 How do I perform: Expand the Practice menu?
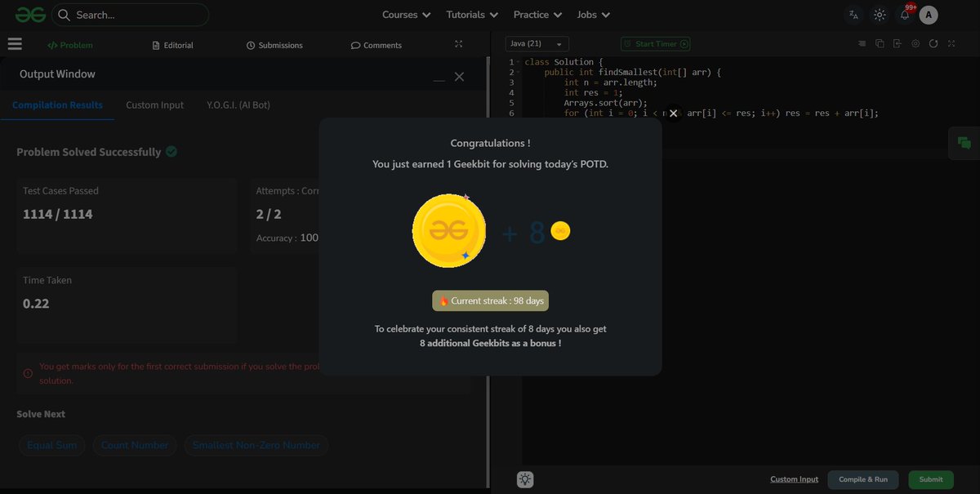[537, 15]
